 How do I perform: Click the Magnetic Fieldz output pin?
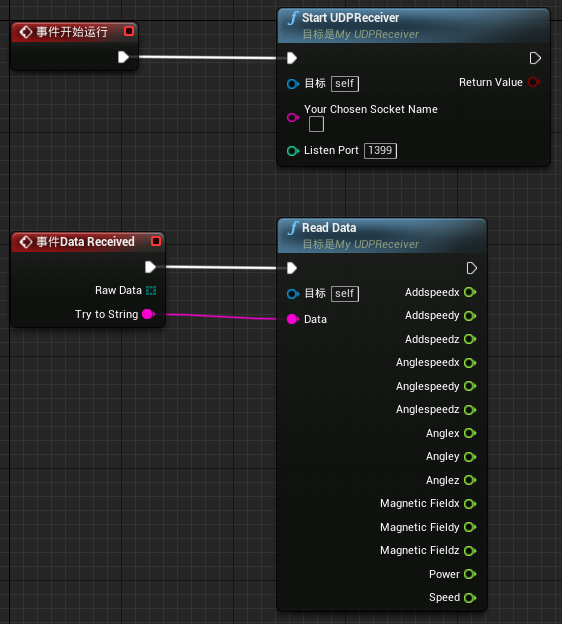tap(470, 551)
